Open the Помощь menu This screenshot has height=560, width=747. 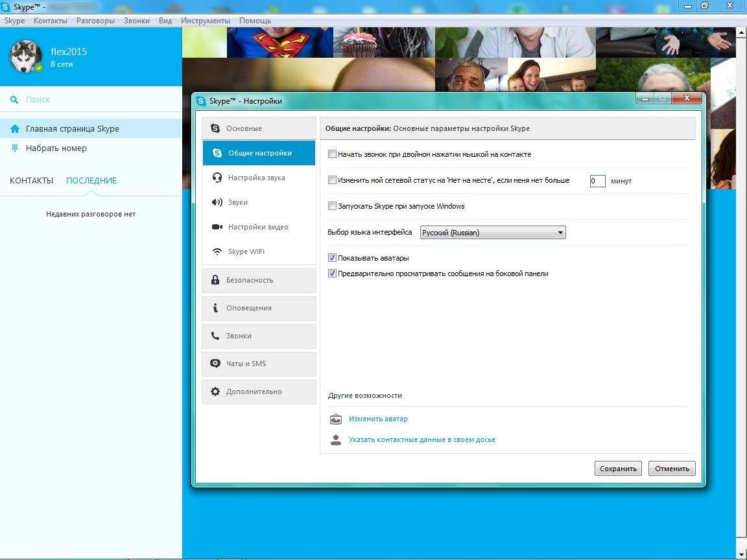(255, 21)
